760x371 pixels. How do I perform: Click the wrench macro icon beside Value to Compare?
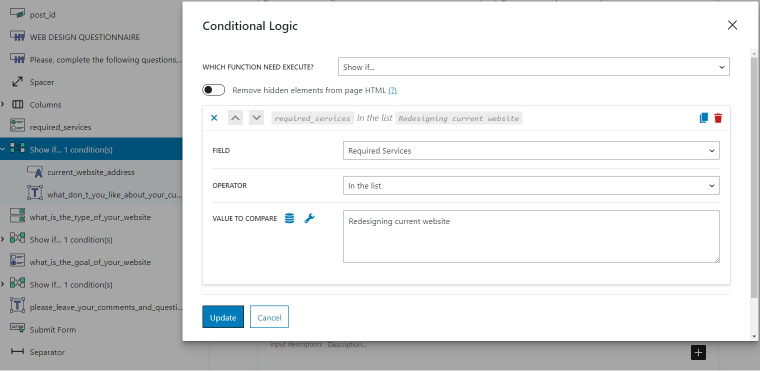point(309,219)
